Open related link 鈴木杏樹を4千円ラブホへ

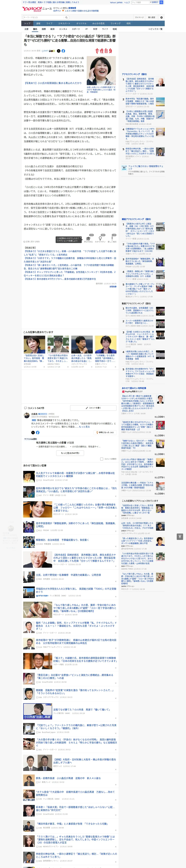[x=60, y=279]
